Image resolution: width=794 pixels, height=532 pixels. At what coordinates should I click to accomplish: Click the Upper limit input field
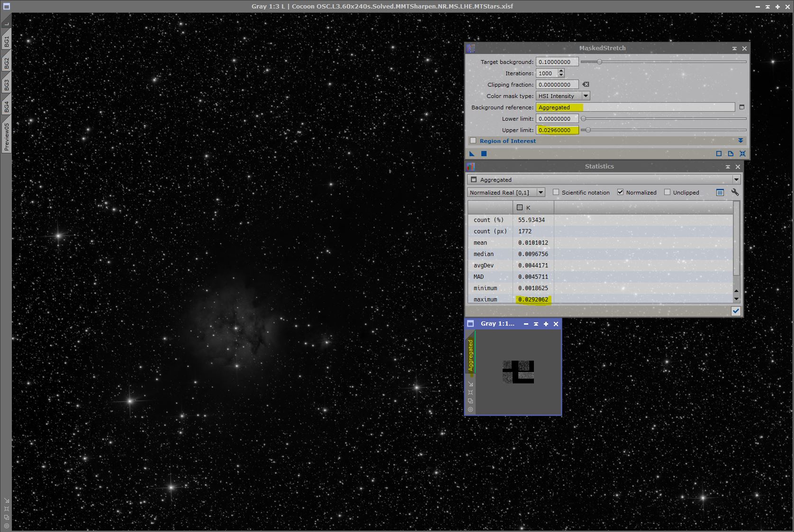click(x=557, y=130)
